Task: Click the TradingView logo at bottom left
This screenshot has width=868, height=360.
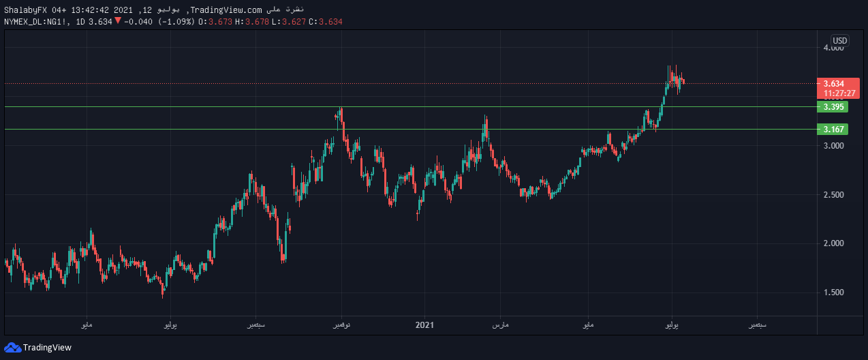Action: point(38,347)
